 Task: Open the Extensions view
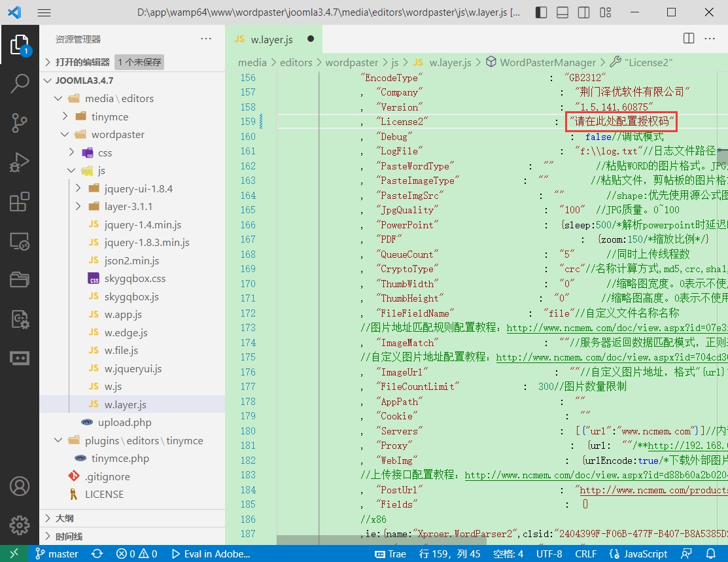coord(20,202)
